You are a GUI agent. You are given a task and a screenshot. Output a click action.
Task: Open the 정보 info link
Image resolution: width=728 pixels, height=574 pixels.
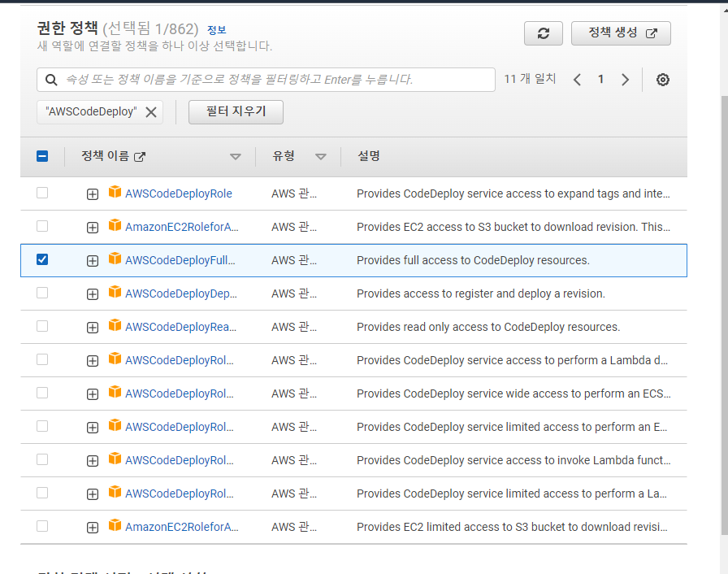[x=216, y=30]
